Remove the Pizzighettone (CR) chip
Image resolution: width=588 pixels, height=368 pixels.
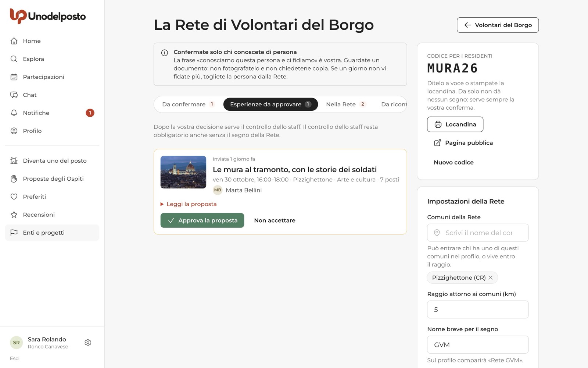(x=491, y=278)
